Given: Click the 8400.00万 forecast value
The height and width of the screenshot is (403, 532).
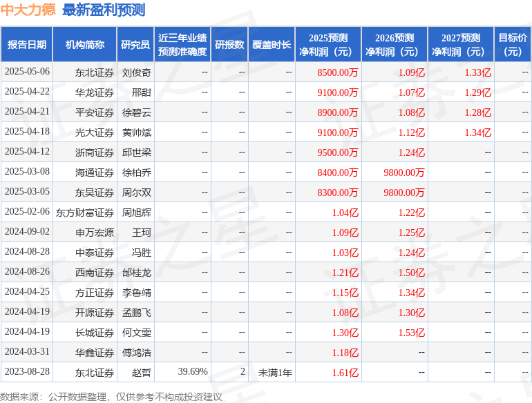Looking at the screenshot, I should pyautogui.click(x=338, y=173).
